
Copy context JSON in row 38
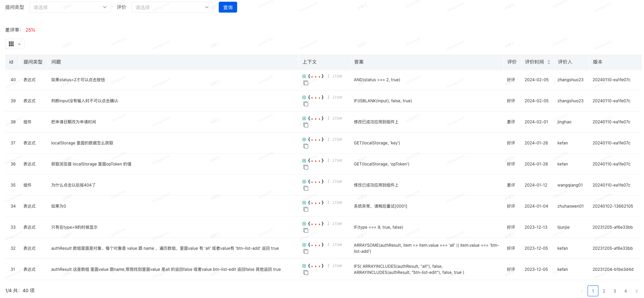pos(306,125)
